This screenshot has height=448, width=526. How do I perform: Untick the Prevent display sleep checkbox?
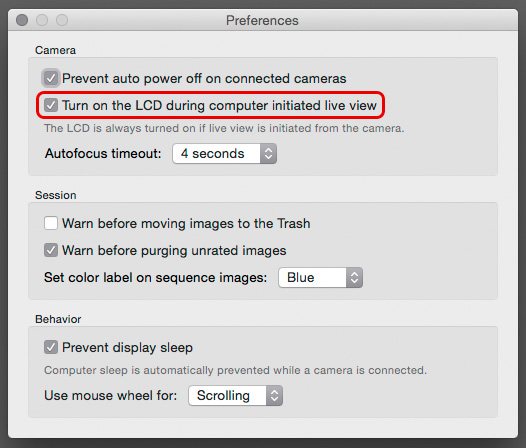[x=51, y=347]
